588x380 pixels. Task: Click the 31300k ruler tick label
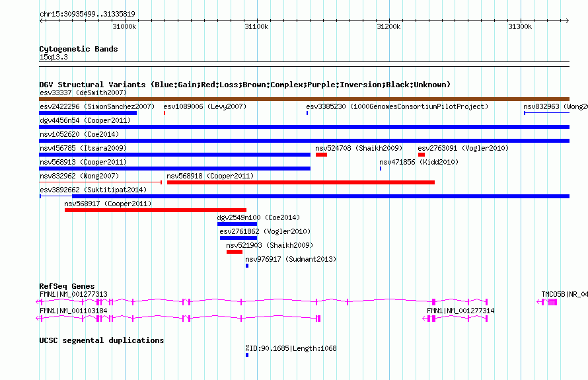point(520,26)
